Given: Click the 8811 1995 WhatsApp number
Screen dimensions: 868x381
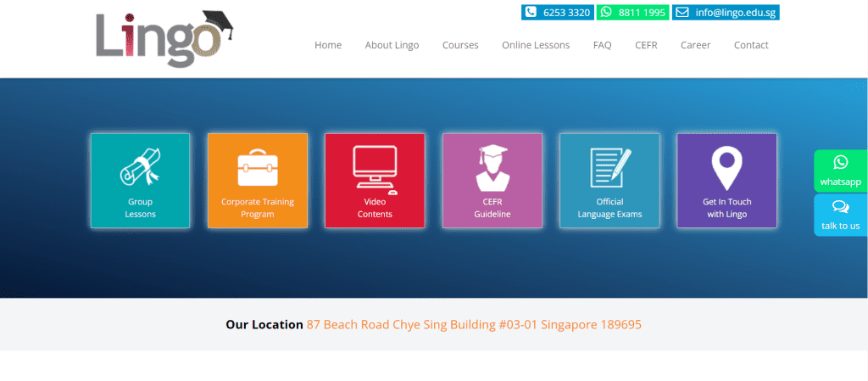Looking at the screenshot, I should (x=643, y=13).
